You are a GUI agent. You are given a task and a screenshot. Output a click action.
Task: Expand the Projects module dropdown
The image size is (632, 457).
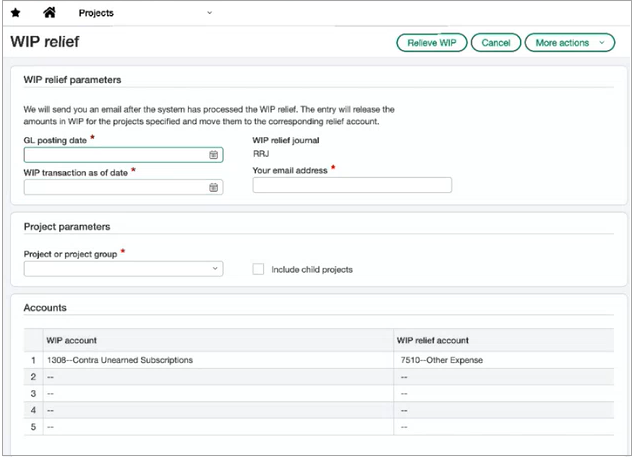(209, 13)
